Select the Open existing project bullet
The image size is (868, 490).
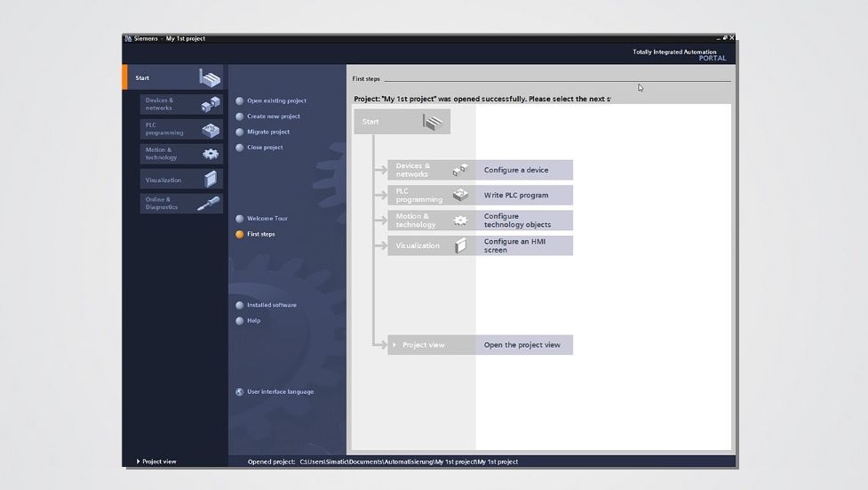click(x=240, y=100)
